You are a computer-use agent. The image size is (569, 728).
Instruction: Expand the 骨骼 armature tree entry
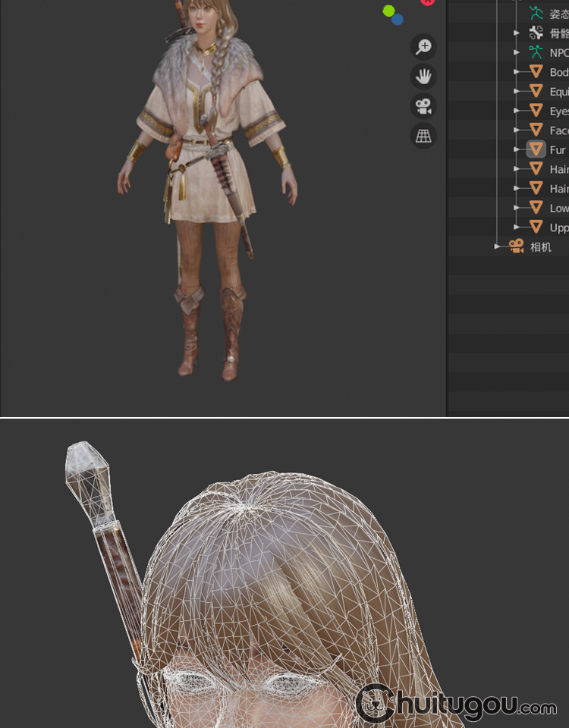pos(517,33)
